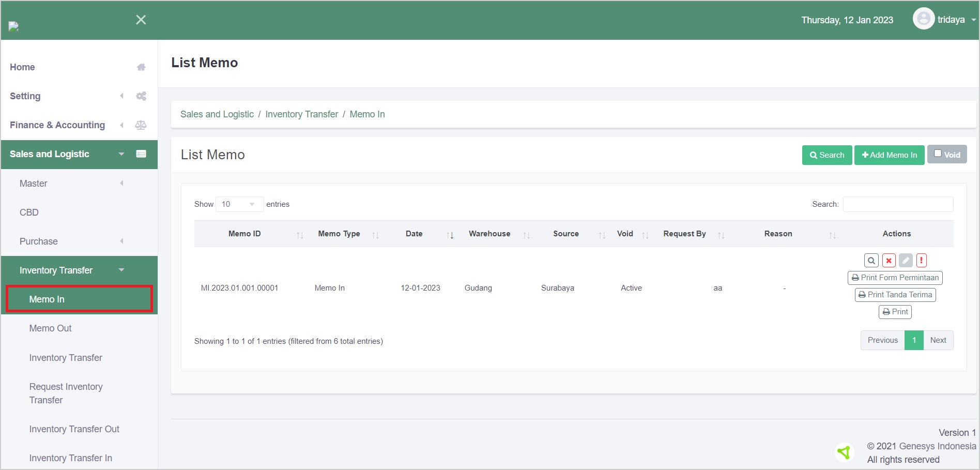The width and height of the screenshot is (980, 470).
Task: Click the Add Memo In button
Action: (x=889, y=155)
